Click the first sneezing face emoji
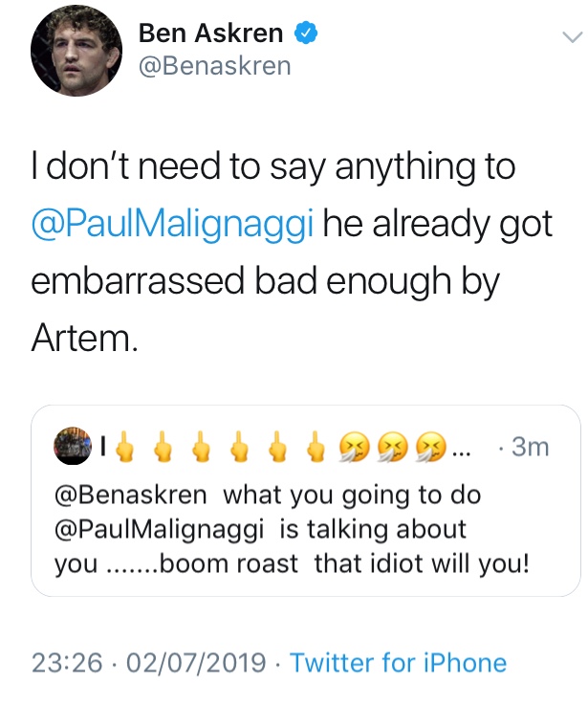This screenshot has height=704, width=588. (x=354, y=448)
